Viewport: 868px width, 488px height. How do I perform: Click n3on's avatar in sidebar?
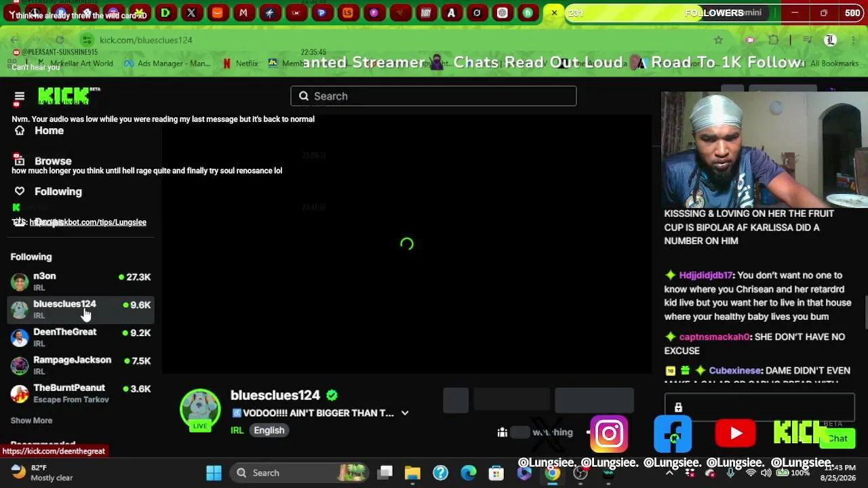pyautogui.click(x=20, y=281)
